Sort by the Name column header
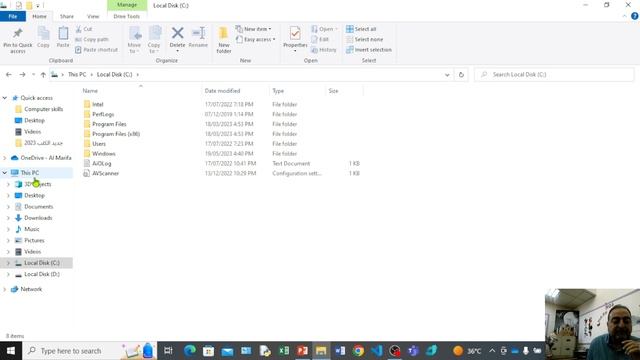 [90, 91]
